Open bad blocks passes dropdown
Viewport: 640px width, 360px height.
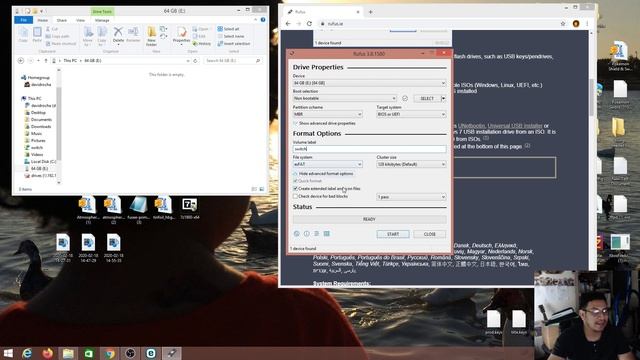coord(411,197)
